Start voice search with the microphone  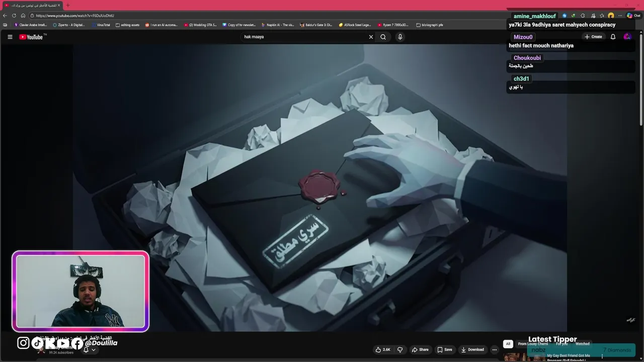400,37
